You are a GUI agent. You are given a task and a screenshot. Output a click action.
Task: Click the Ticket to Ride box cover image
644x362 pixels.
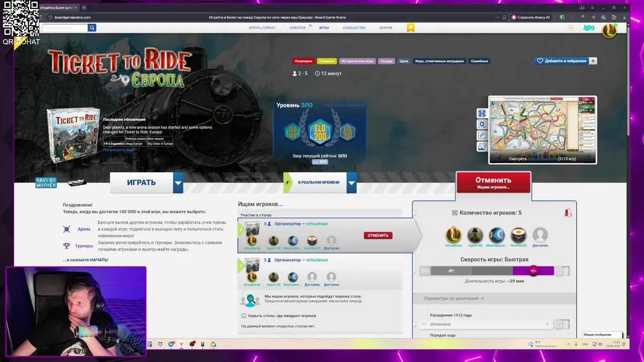click(73, 135)
